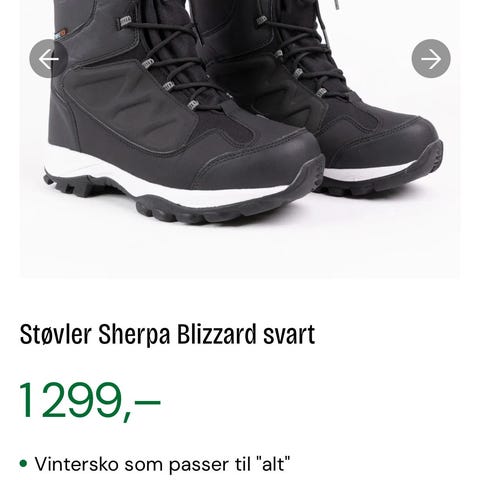Viewport: 480px width, 480px height.
Task: Click the 1299,– price text
Action: pos(90,401)
